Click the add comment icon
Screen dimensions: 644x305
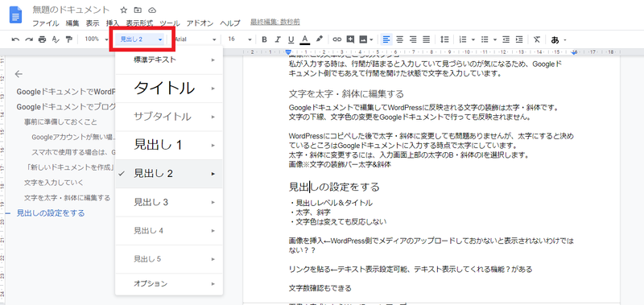click(350, 39)
